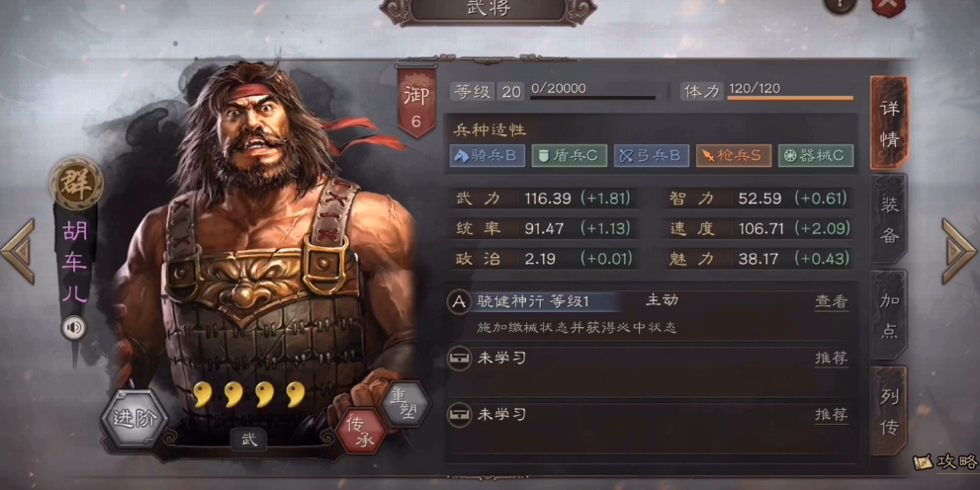Click 查看 for the 骁健神行 skill
The height and width of the screenshot is (490, 980).
832,302
